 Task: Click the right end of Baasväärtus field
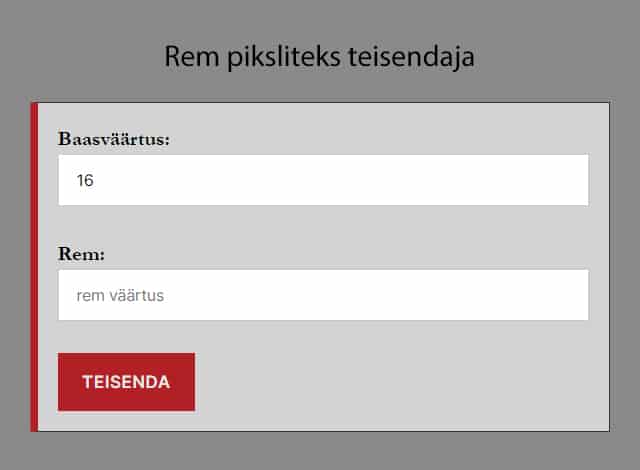(570, 180)
